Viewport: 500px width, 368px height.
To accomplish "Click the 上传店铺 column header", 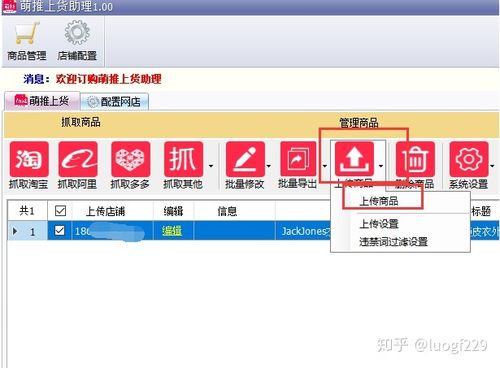I will (105, 211).
